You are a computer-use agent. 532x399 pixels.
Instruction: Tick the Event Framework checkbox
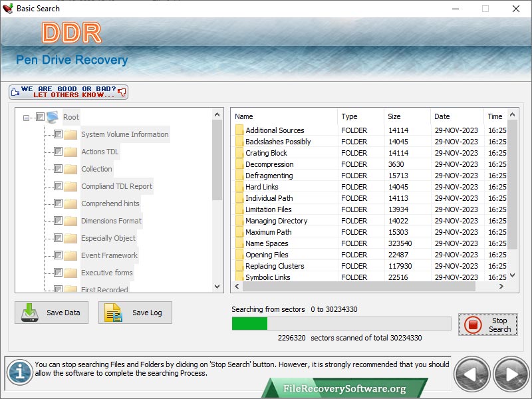[58, 255]
